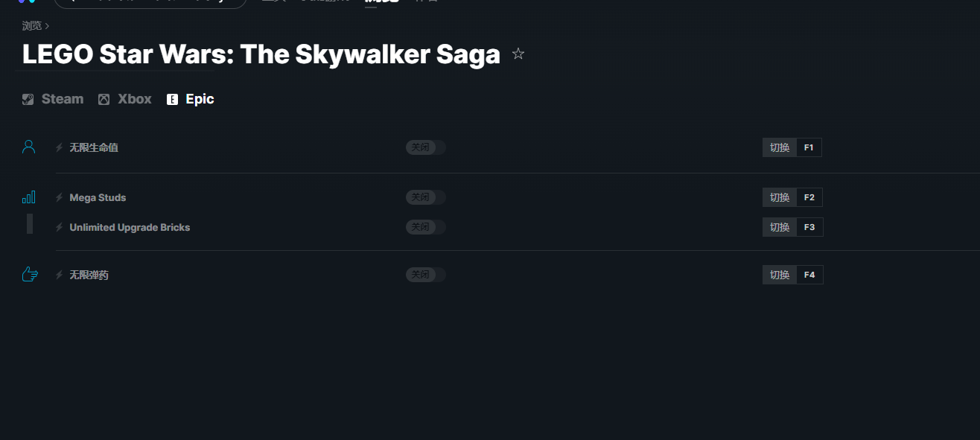Click the search field in top bar

150,2
